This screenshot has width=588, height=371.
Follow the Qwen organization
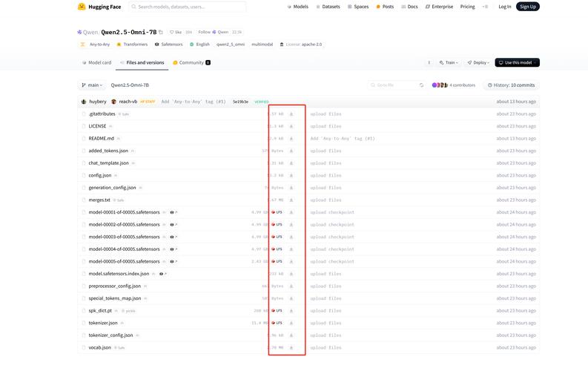pos(204,33)
